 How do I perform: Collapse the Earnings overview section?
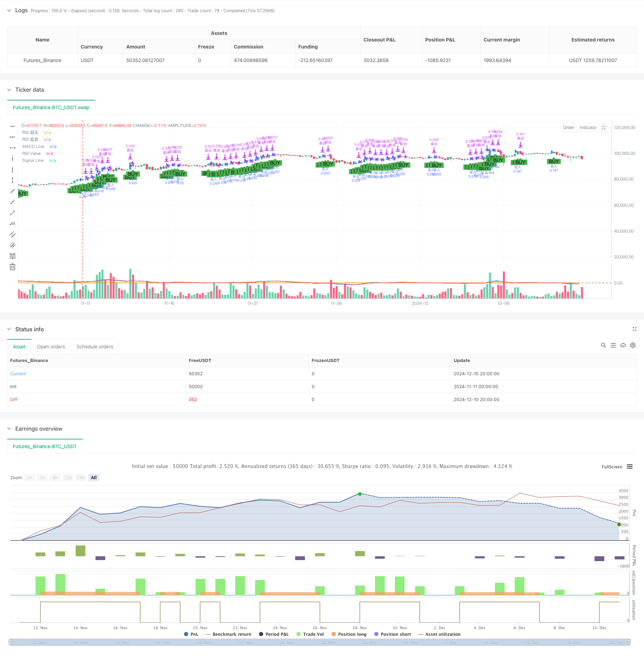point(9,429)
